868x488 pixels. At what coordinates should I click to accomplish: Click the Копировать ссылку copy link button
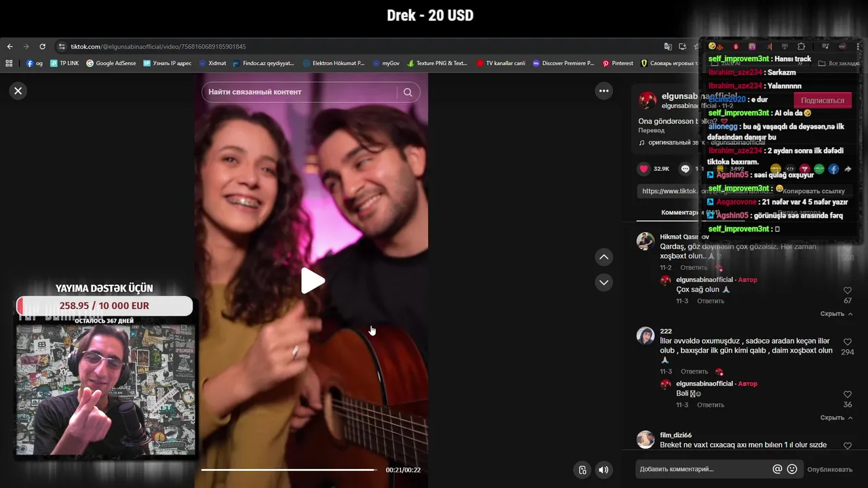(x=814, y=191)
